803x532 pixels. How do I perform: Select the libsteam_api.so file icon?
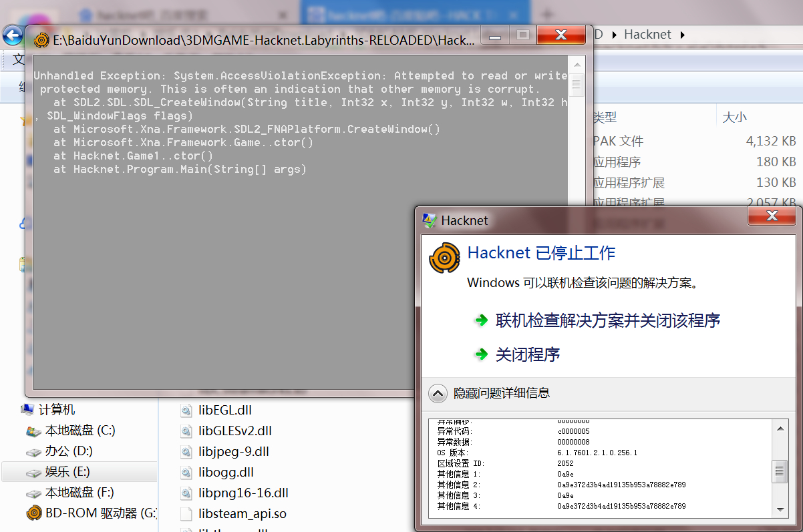[x=186, y=514]
